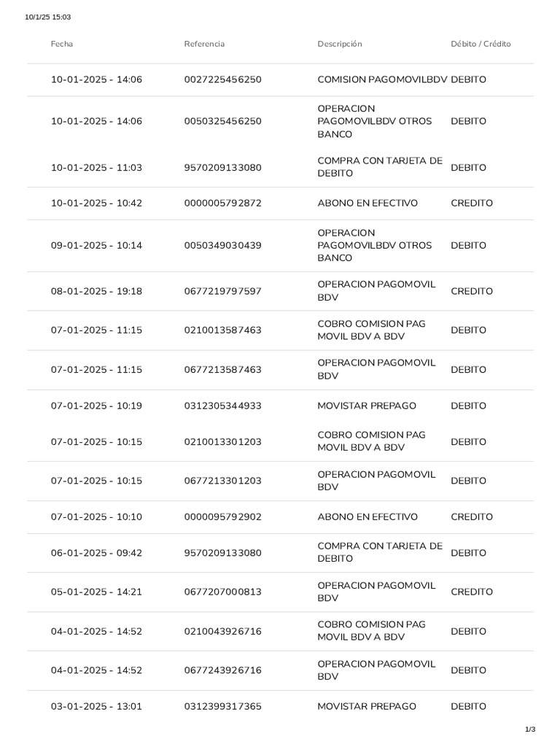560x747 pixels.
Task: Select the 09-01-2025 - 10:14 transaction date
Action: 96,246
